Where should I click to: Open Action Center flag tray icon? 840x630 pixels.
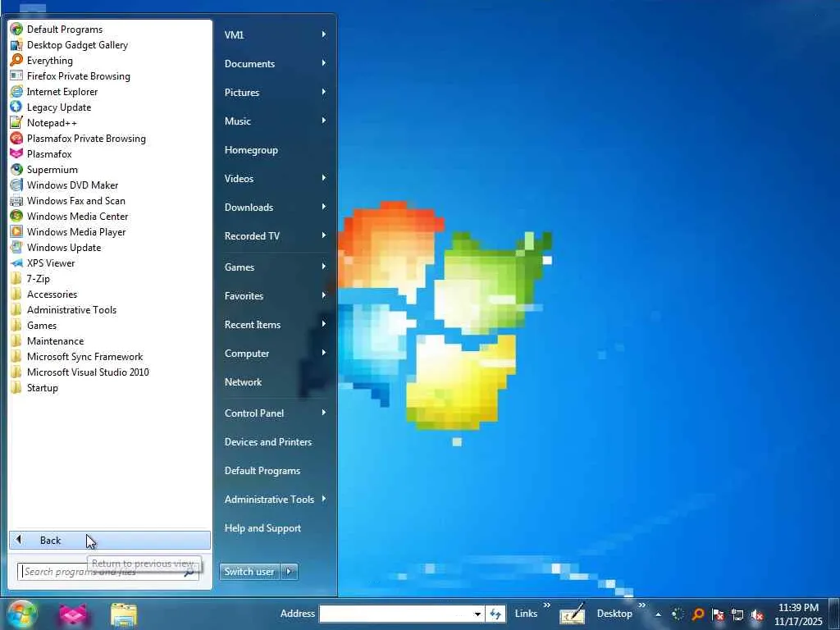(718, 614)
